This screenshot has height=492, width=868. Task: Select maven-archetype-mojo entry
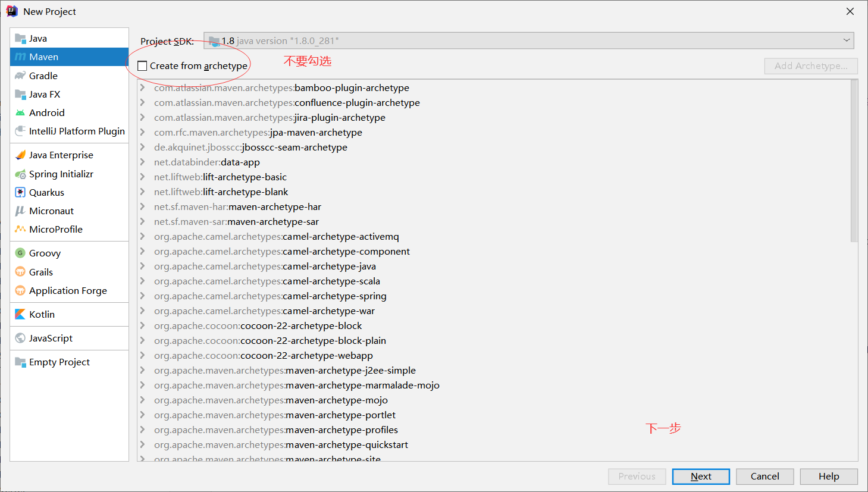point(271,400)
